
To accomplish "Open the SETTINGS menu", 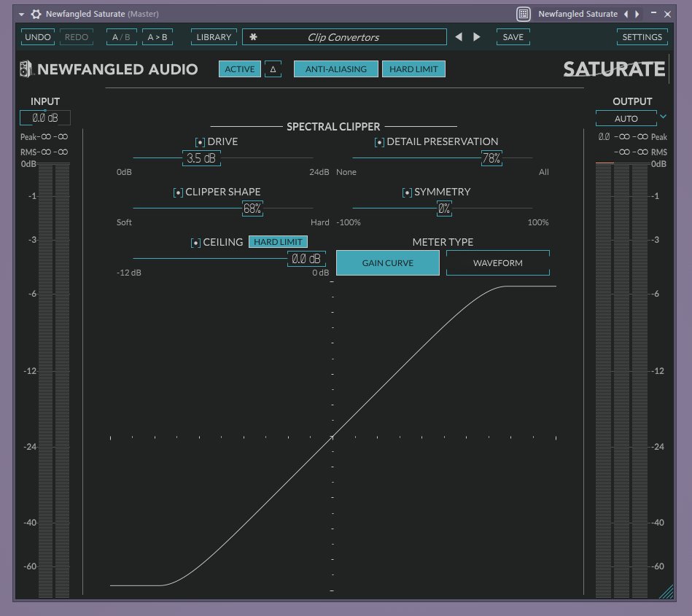I will point(642,37).
